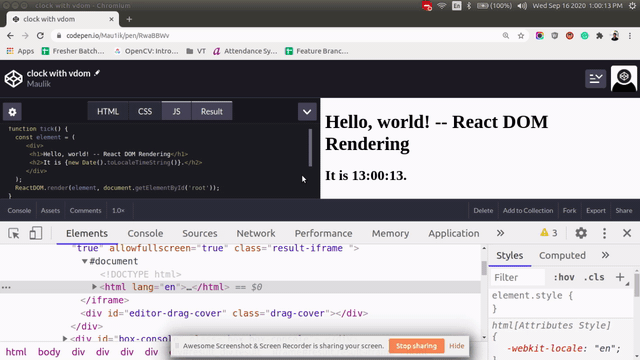The image size is (640, 360).
Task: Reload the CodePen page
Action: click(40, 36)
